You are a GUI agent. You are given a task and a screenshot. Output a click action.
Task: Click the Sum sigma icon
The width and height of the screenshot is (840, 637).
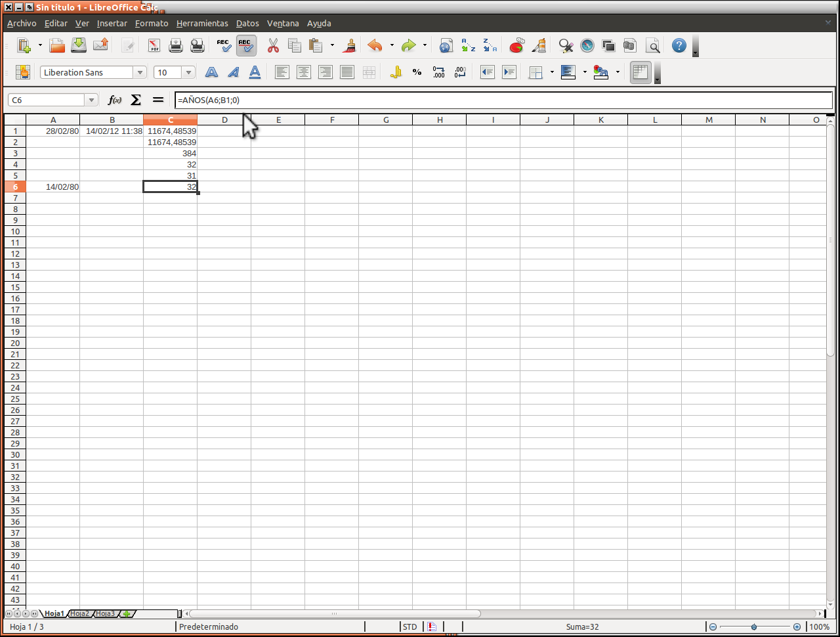136,100
